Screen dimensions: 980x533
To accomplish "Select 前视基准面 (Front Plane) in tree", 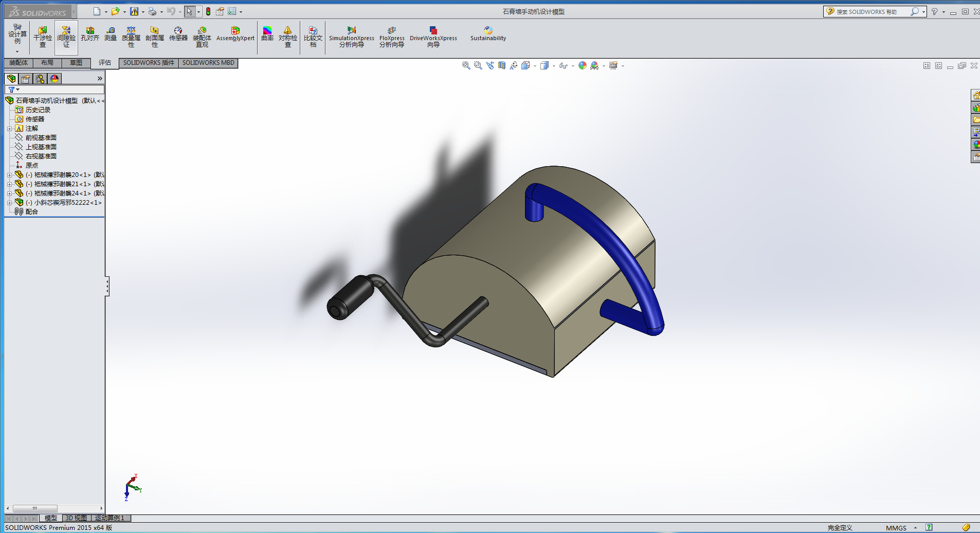I will click(x=41, y=138).
